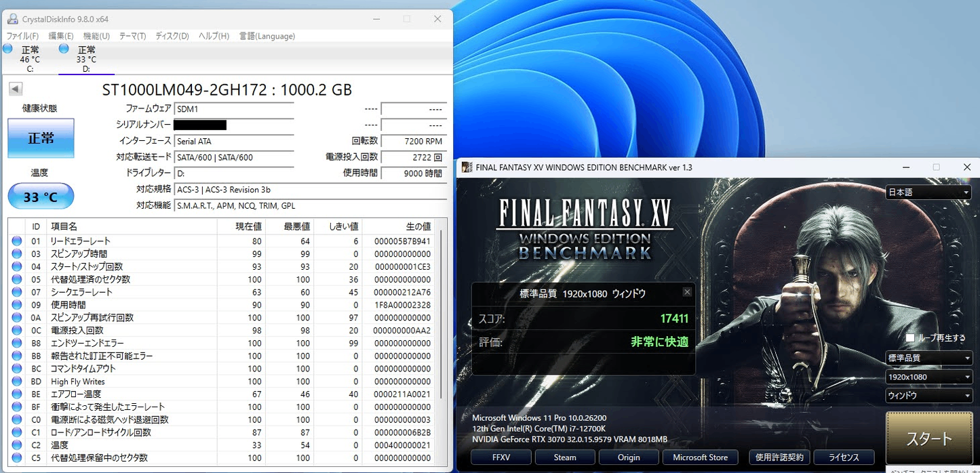Viewport: 980px width, 473px height.
Task: Click the 2722 回 power-on count field
Action: pos(414,157)
